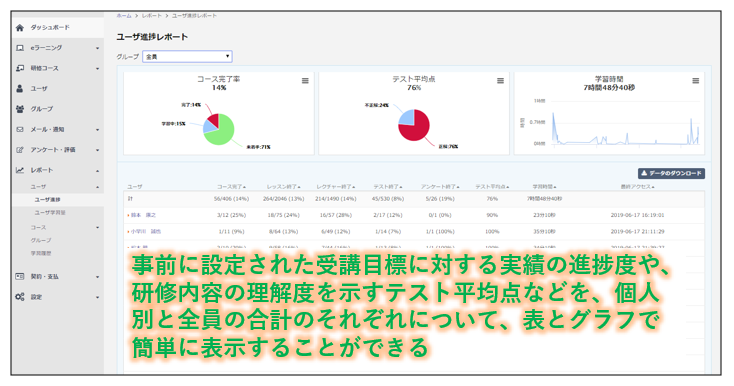Screen dimensions: 734x386
Task: Open the 学習時間 chart hamburger menu
Action: pyautogui.click(x=696, y=80)
